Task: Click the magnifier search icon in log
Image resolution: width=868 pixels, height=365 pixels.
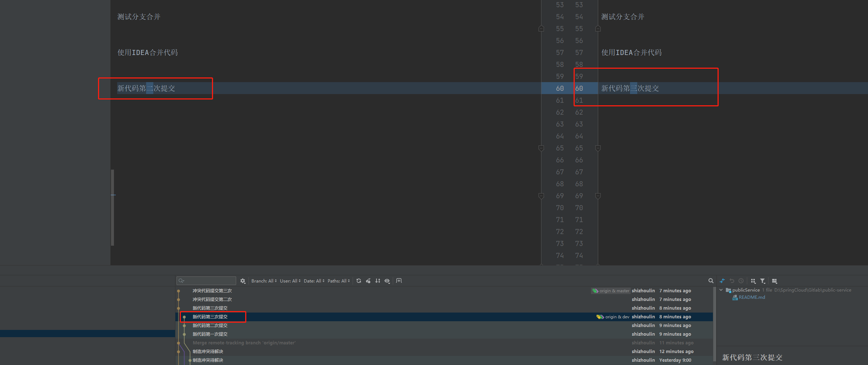Action: pos(711,281)
